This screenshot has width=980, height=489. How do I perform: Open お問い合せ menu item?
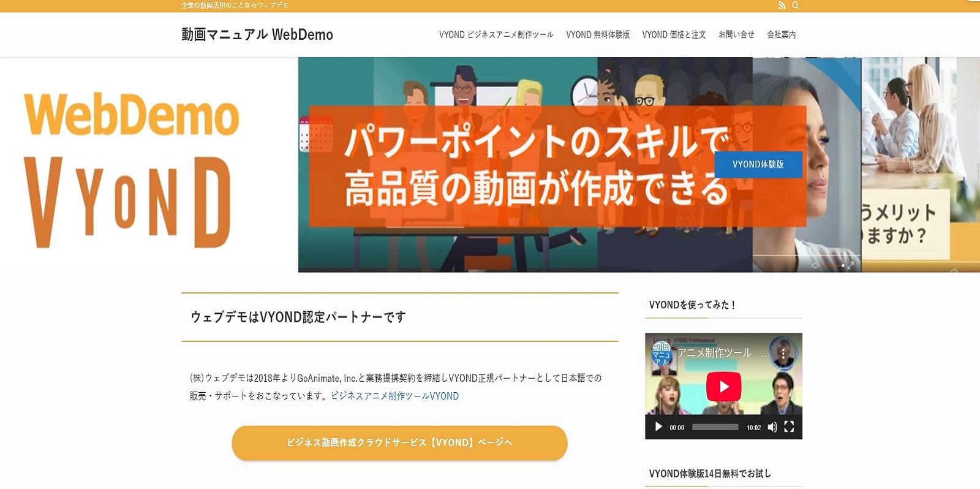tap(736, 35)
